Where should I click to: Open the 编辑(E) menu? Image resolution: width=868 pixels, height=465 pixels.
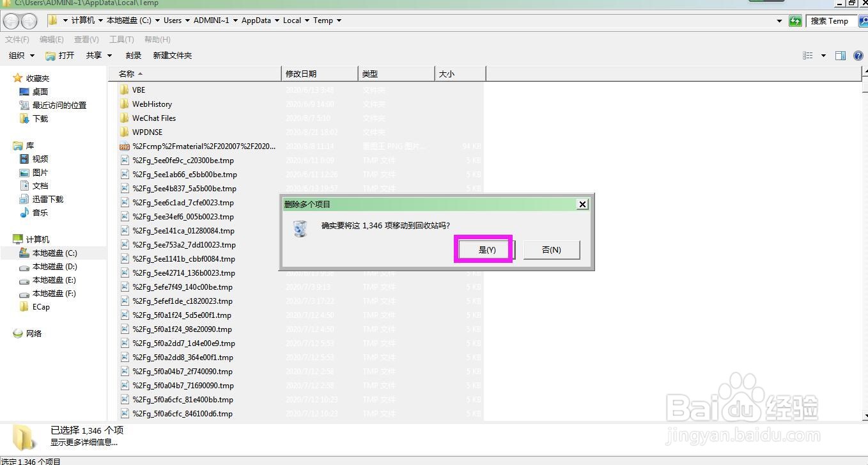click(x=52, y=40)
